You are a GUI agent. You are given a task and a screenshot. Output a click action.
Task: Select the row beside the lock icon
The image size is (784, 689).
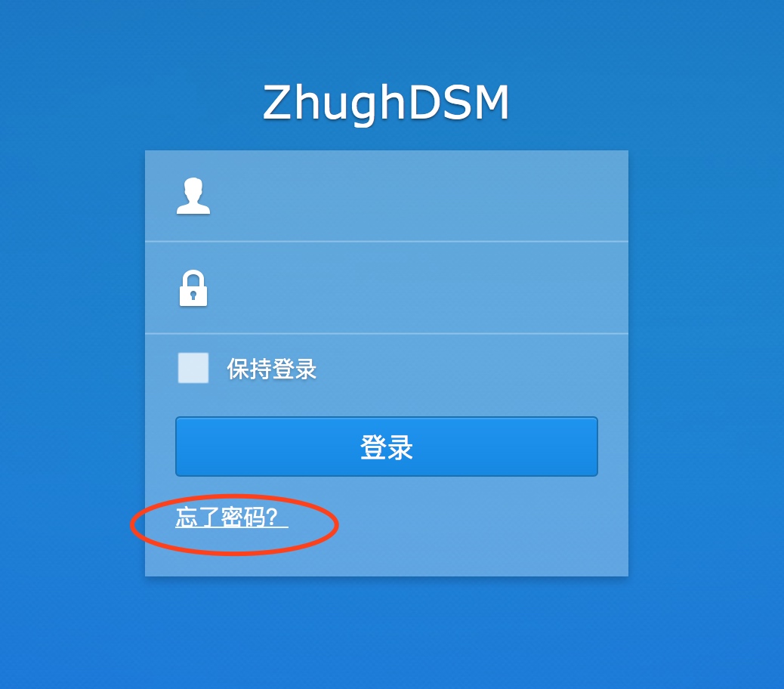(387, 288)
